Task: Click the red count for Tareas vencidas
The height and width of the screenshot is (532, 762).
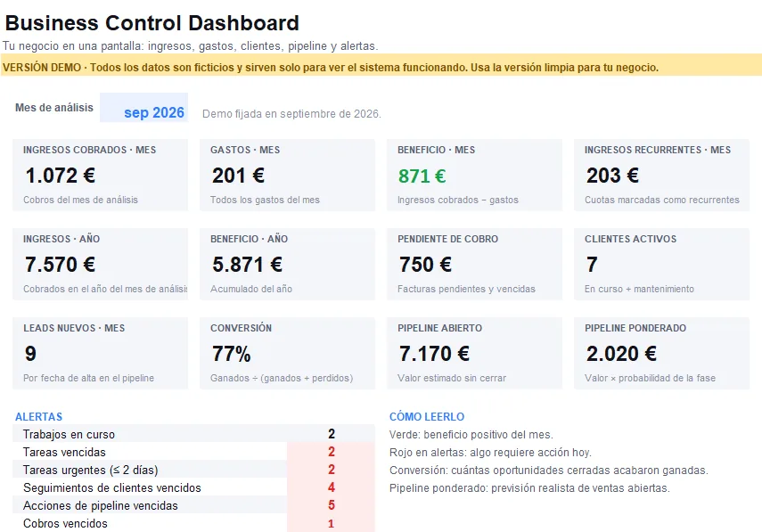Action: [x=332, y=452]
